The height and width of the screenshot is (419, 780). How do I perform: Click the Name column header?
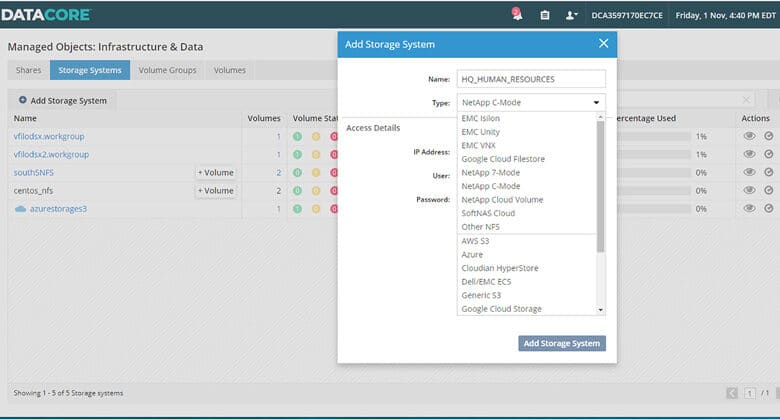pyautogui.click(x=25, y=118)
